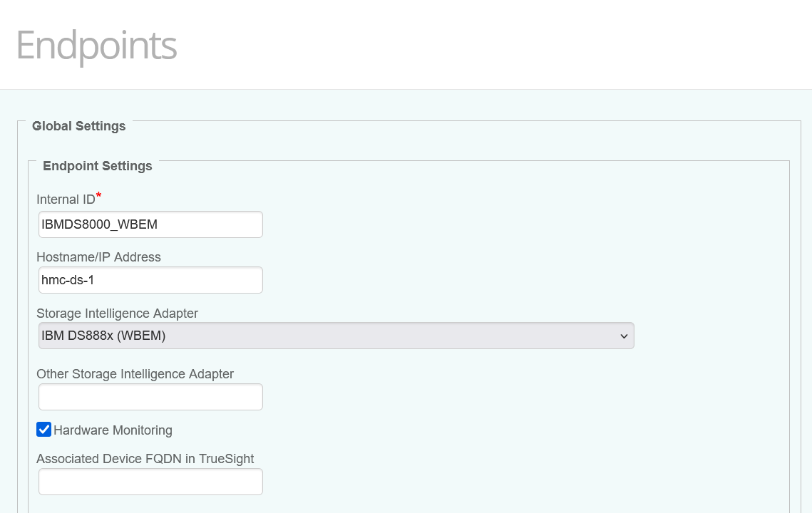Click the Associated Device FQDN in TrueSight label
Screen dimensions: 812x513
coord(145,459)
